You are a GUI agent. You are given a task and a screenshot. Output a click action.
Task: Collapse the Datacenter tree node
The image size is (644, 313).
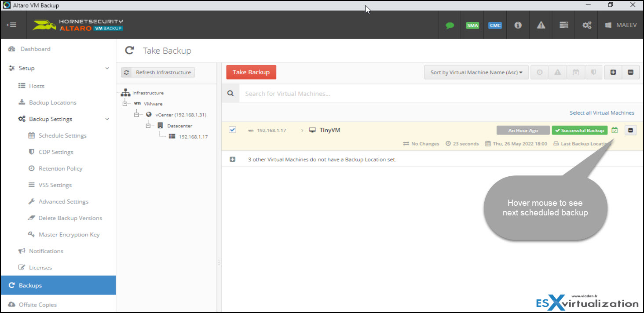pyautogui.click(x=149, y=126)
